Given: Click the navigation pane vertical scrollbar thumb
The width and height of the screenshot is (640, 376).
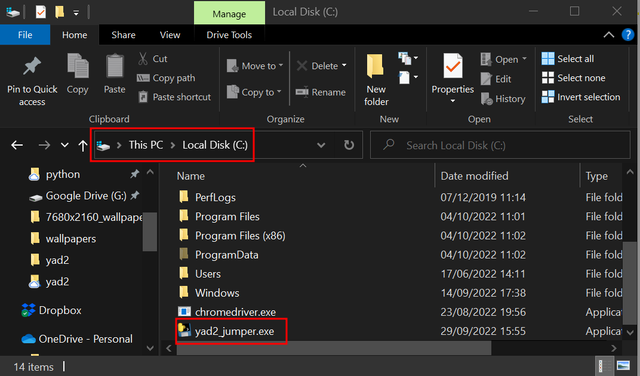Looking at the screenshot, I should tap(150, 231).
